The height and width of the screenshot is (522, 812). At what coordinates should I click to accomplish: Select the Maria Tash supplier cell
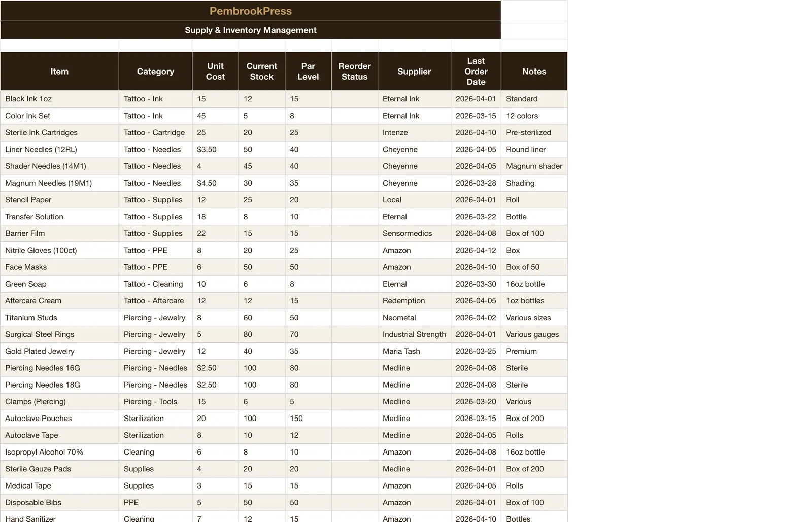coord(414,351)
